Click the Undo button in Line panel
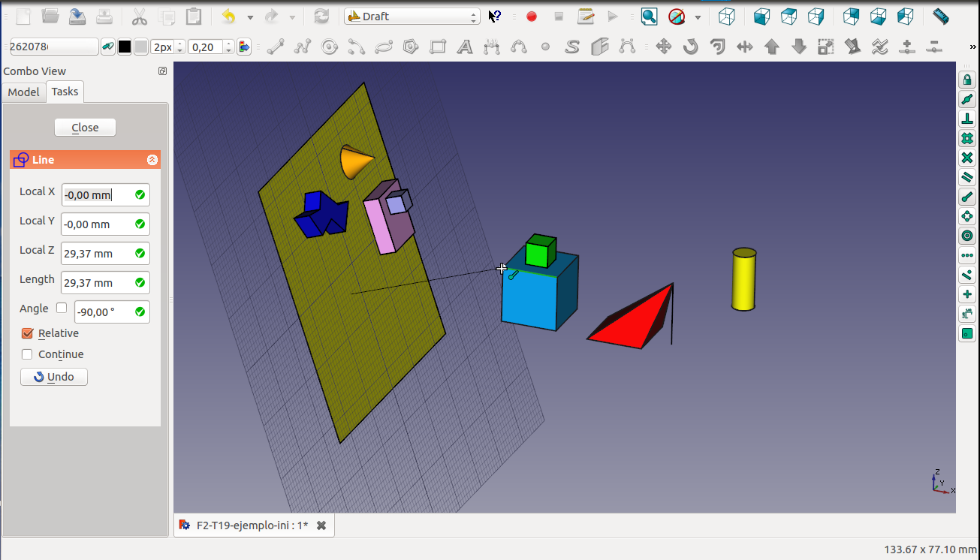 tap(54, 377)
